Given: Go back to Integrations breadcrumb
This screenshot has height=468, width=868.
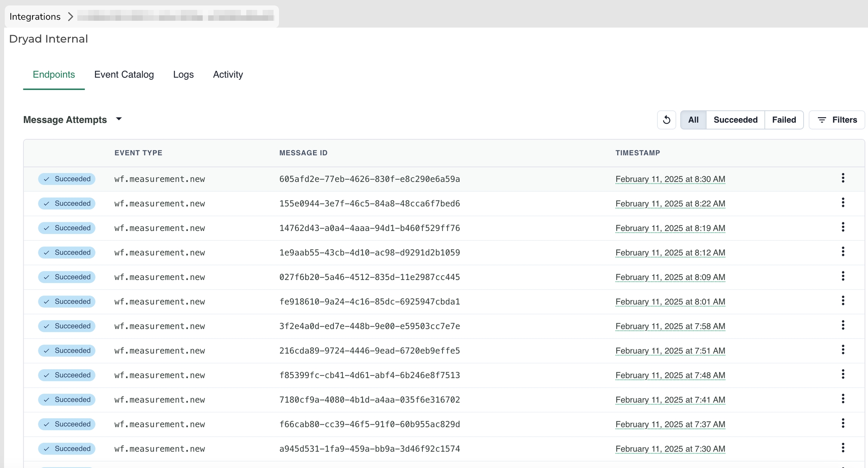Looking at the screenshot, I should [35, 17].
